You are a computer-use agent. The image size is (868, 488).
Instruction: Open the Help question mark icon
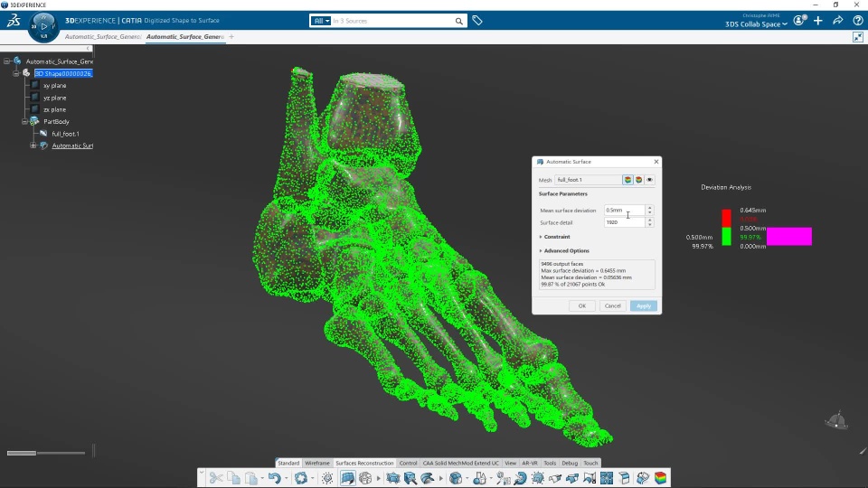pyautogui.click(x=857, y=21)
